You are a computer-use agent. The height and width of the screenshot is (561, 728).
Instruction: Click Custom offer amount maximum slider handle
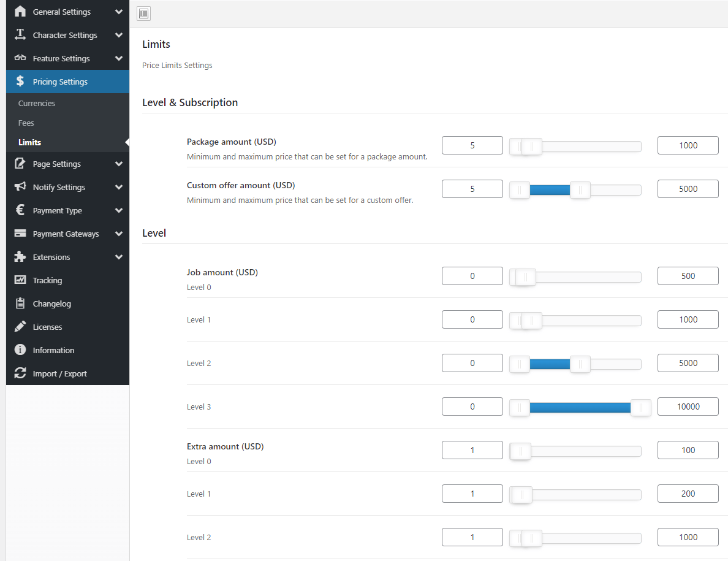click(x=580, y=190)
